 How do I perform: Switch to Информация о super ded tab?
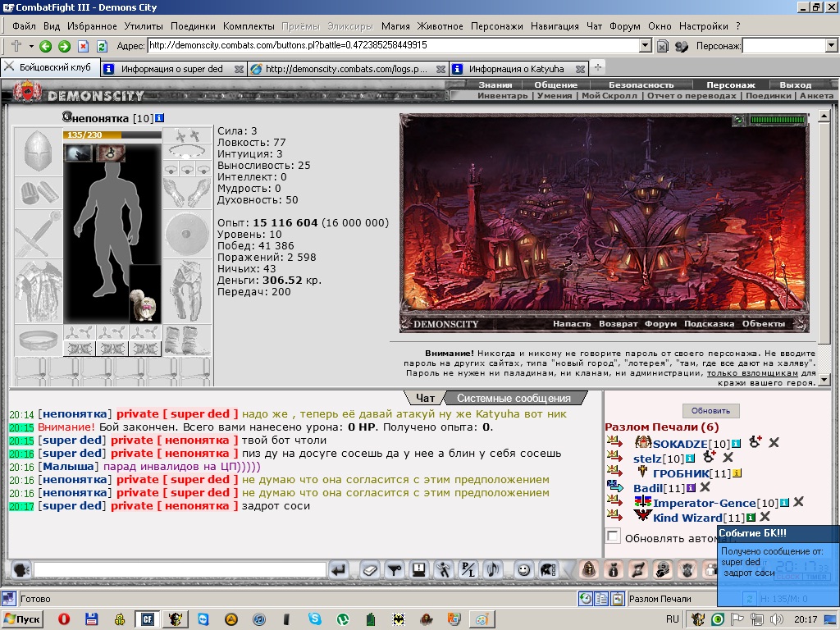pyautogui.click(x=171, y=69)
